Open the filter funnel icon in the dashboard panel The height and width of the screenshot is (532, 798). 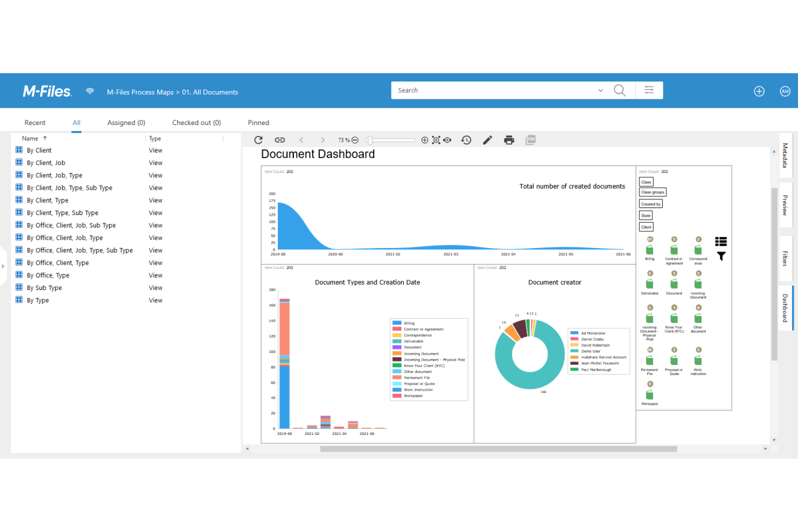click(x=721, y=257)
